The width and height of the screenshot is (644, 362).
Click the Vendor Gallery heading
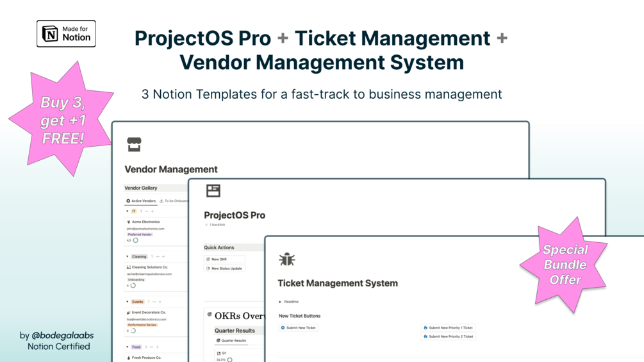coord(141,188)
